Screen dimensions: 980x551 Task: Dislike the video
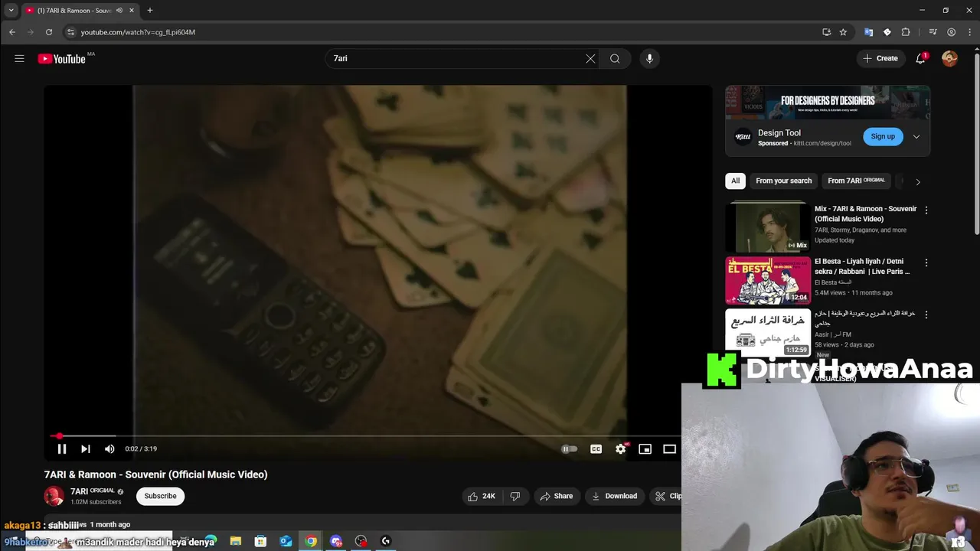pos(515,496)
